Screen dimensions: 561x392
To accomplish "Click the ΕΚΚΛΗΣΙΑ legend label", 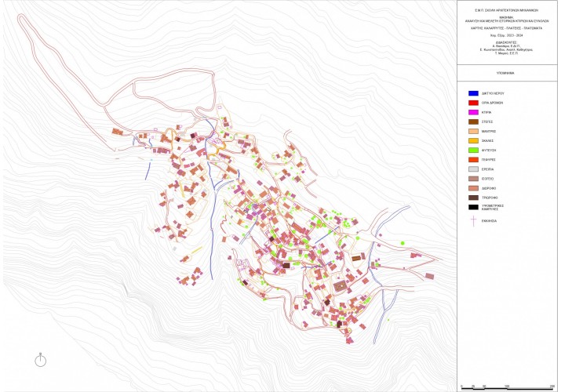I will pyautogui.click(x=489, y=221).
